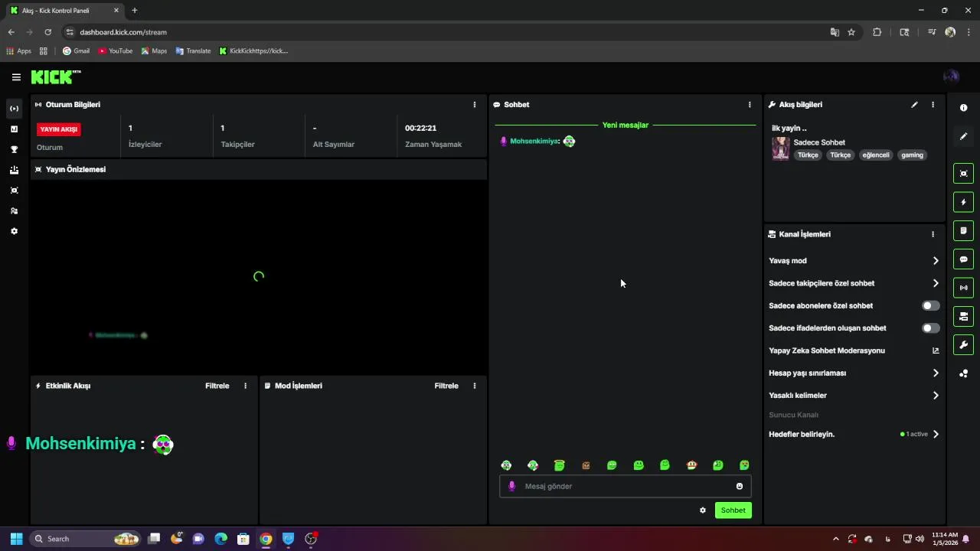Image resolution: width=980 pixels, height=551 pixels.
Task: Open the settings gear in the left sidebar
Action: coord(14,231)
